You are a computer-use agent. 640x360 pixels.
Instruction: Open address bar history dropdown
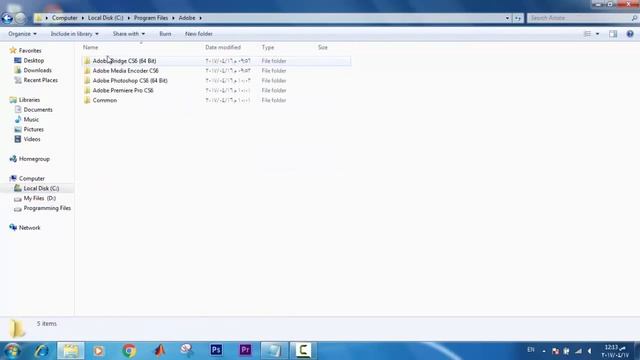tap(507, 18)
